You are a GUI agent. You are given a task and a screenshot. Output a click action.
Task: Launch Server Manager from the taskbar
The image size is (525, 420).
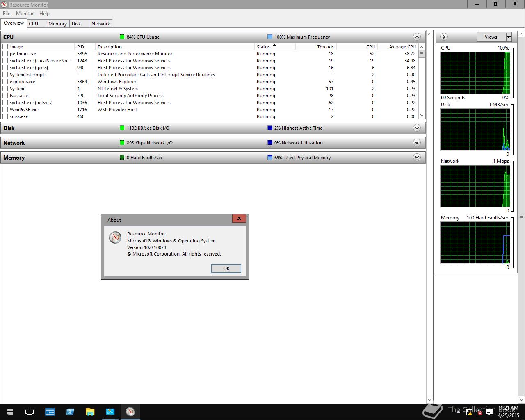tap(50, 412)
